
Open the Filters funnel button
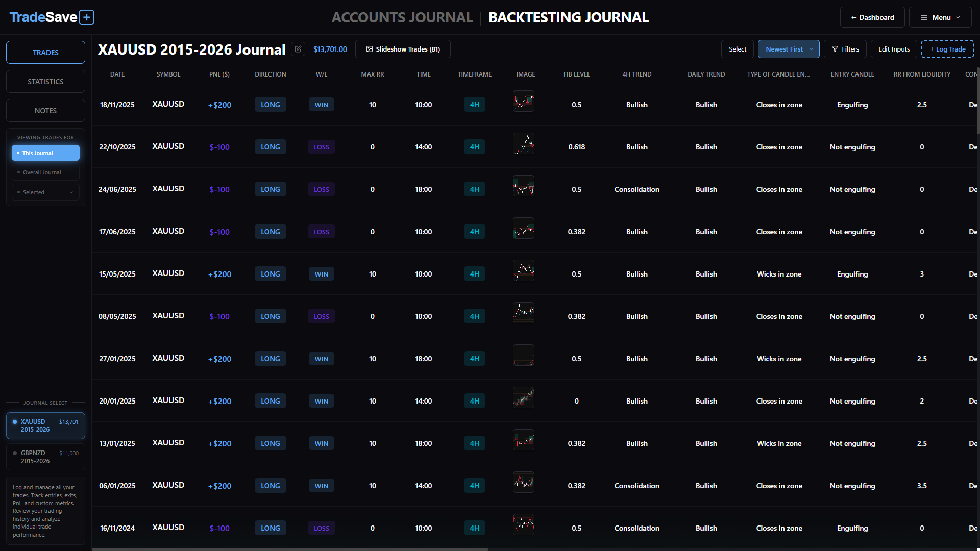tap(845, 49)
